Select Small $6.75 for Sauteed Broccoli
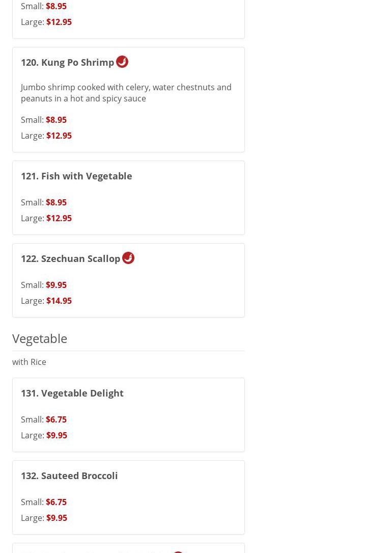Image resolution: width=392 pixels, height=553 pixels. (44, 502)
